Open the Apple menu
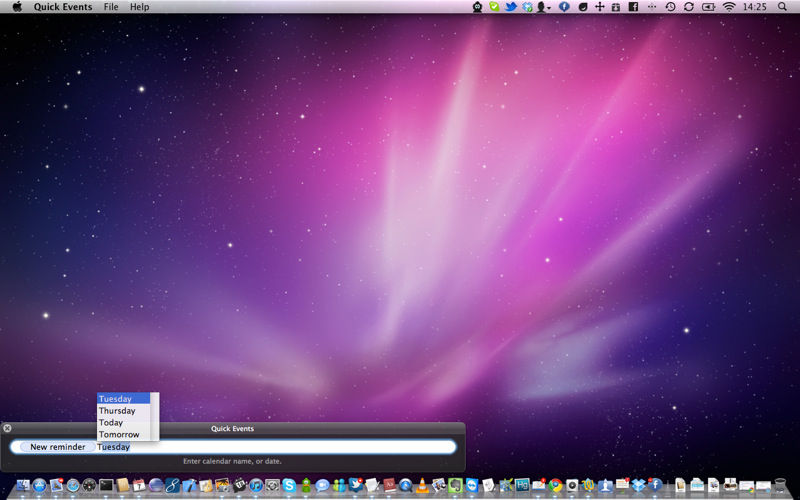This screenshot has width=800, height=500. 17,7
